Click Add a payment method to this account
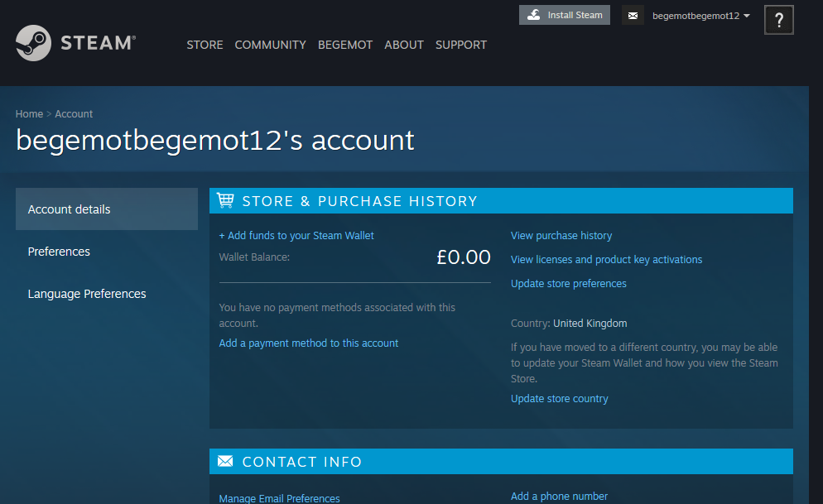Viewport: 823px width, 504px height. (x=309, y=343)
